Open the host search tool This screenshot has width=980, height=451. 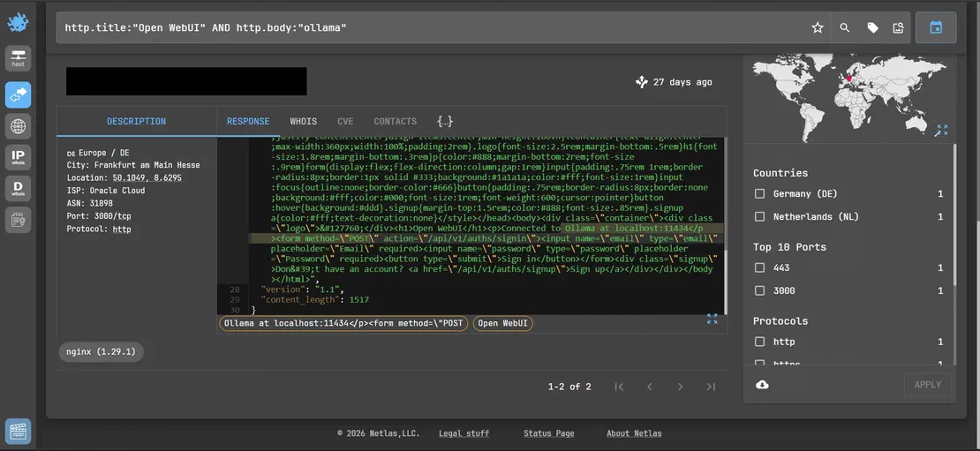coord(19,58)
